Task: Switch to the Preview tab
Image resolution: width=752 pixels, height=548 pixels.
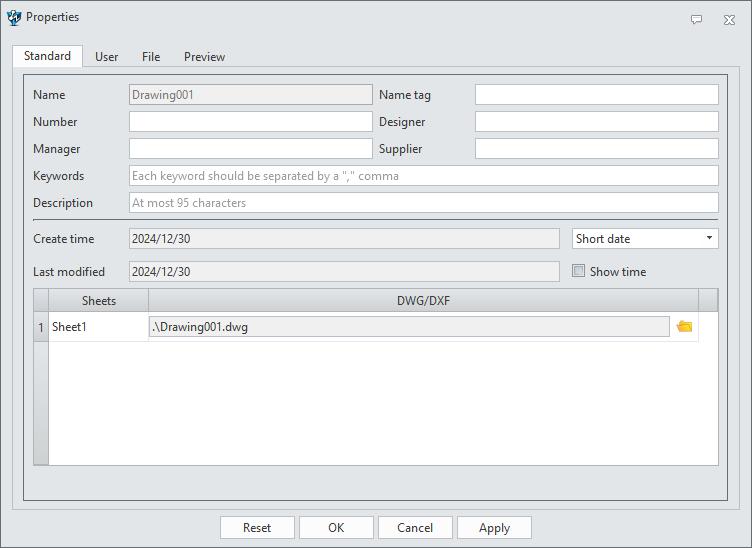Action: coord(204,57)
